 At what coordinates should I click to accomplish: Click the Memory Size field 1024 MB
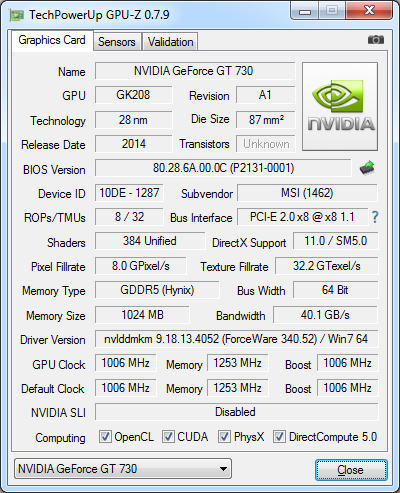142,315
